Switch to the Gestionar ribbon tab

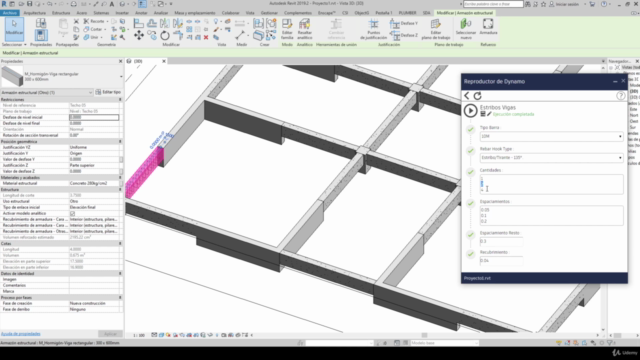click(269, 13)
